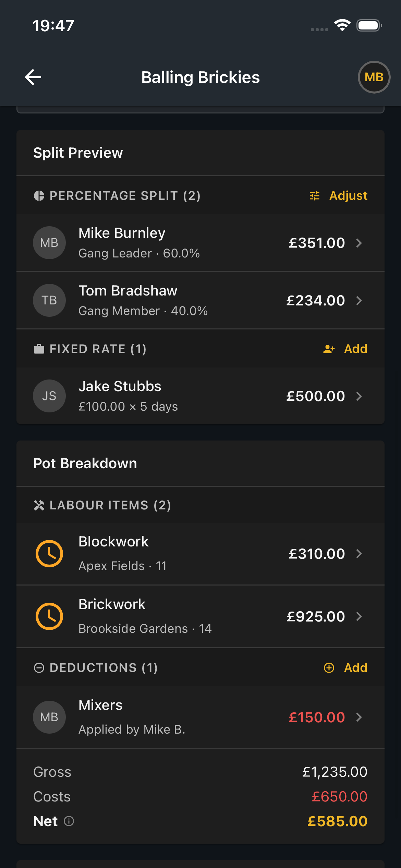Expand Jake Stubbs' £500.00 chevron
The width and height of the screenshot is (401, 868).
pos(359,396)
